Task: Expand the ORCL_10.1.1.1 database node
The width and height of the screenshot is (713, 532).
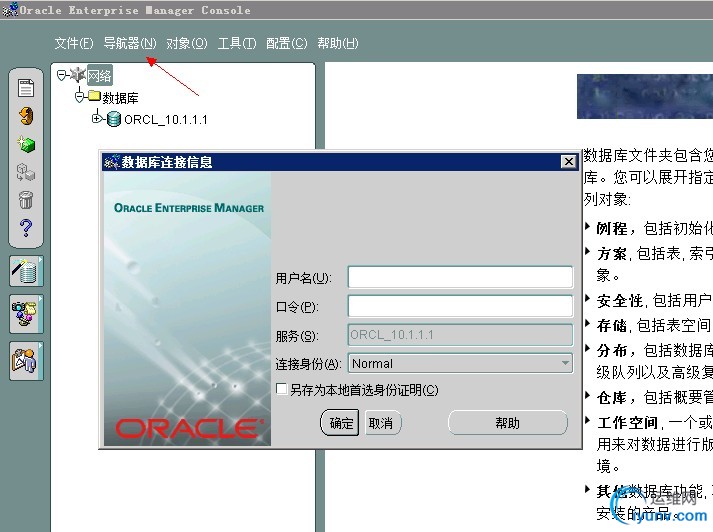Action: (x=97, y=119)
